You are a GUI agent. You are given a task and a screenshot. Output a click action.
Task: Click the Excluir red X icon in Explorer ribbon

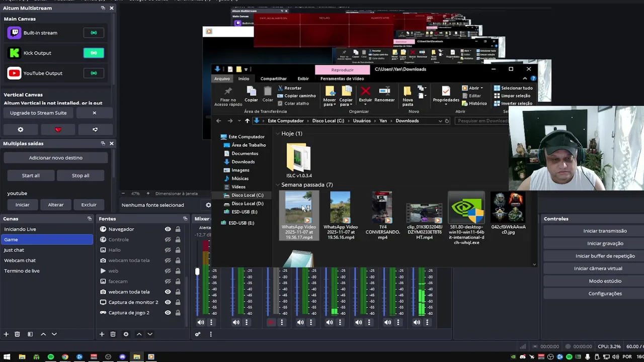point(366,91)
